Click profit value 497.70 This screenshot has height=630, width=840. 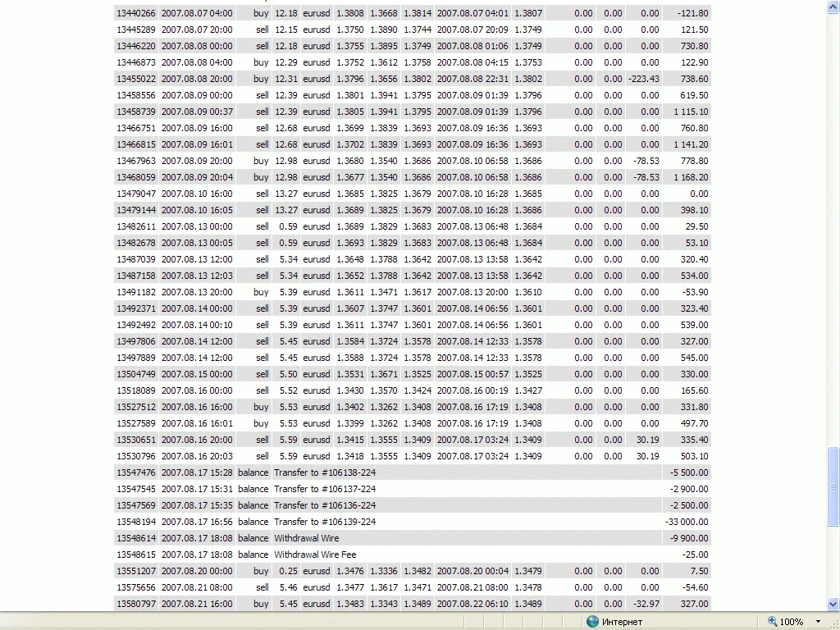694,423
